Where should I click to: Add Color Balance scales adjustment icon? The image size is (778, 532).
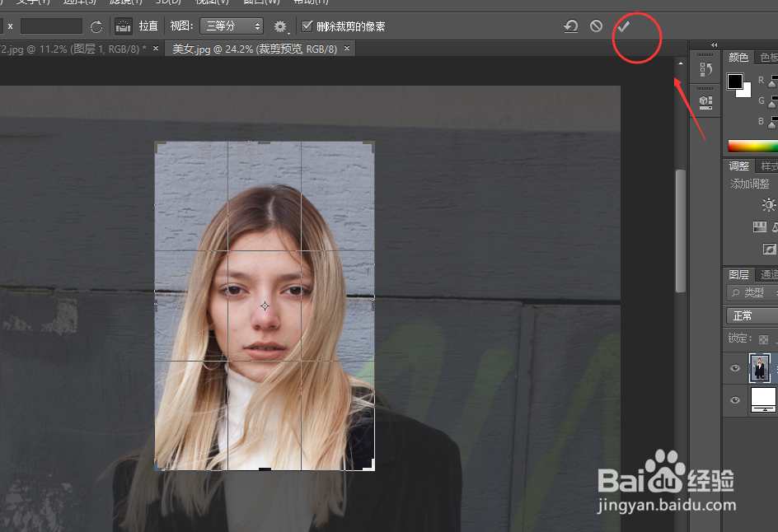click(775, 227)
